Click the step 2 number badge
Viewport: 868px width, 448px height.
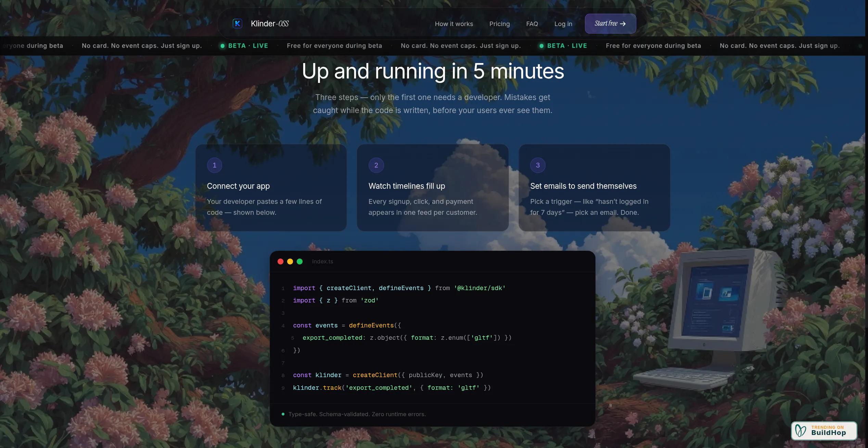click(376, 165)
